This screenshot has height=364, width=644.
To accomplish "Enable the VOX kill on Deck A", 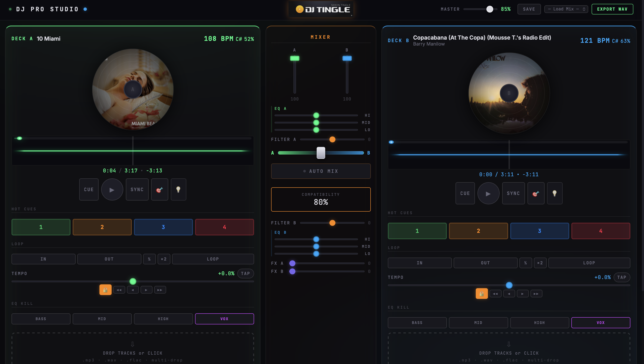I will (224, 319).
